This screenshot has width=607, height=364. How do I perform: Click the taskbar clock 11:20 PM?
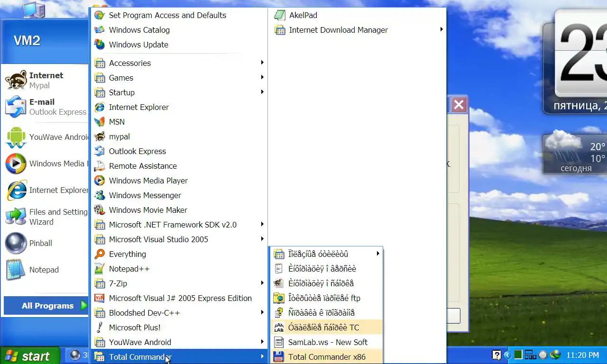coord(583,355)
